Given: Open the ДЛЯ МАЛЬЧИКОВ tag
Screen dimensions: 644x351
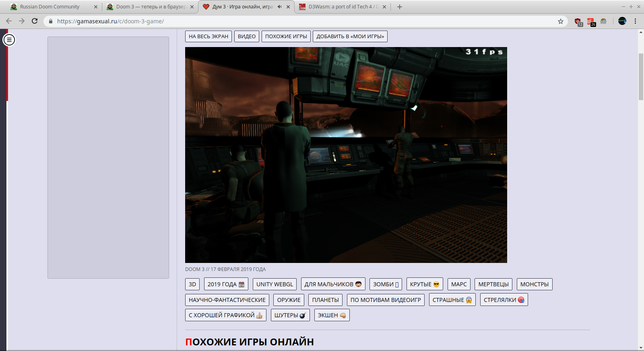Looking at the screenshot, I should coord(333,284).
